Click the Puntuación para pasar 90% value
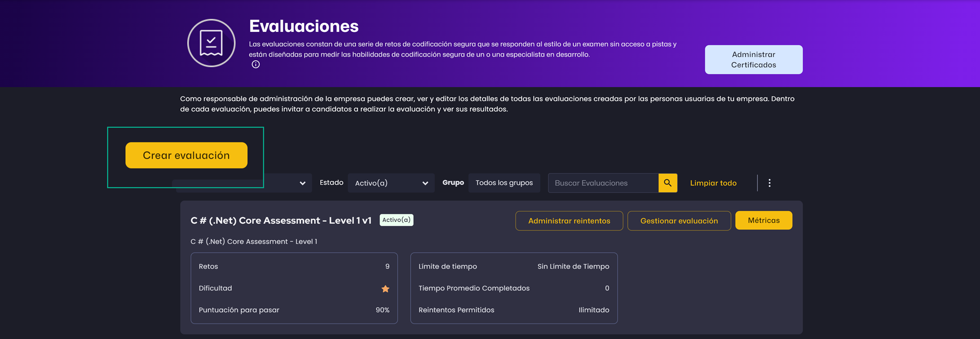980x339 pixels. point(383,310)
